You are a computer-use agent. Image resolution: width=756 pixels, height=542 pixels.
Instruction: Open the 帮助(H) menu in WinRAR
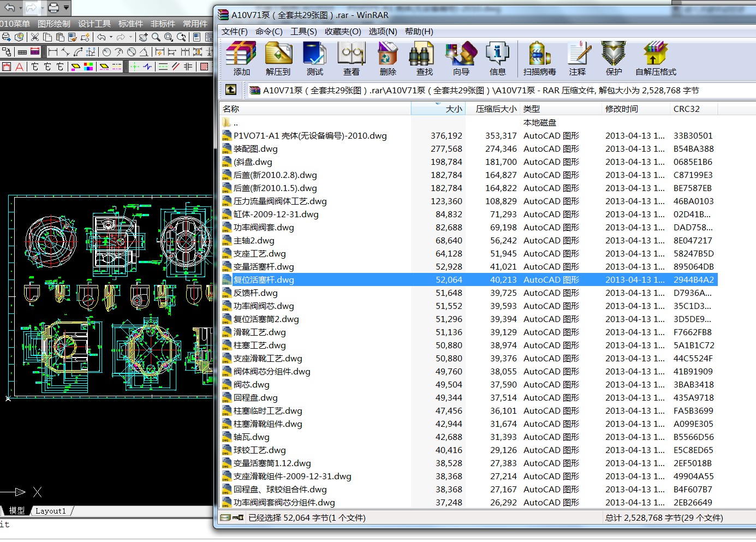tap(419, 32)
